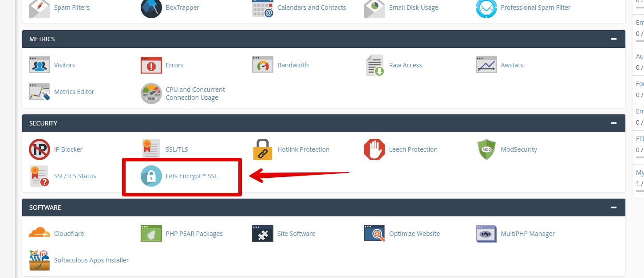Click the BoxTrapper icon

[151, 8]
